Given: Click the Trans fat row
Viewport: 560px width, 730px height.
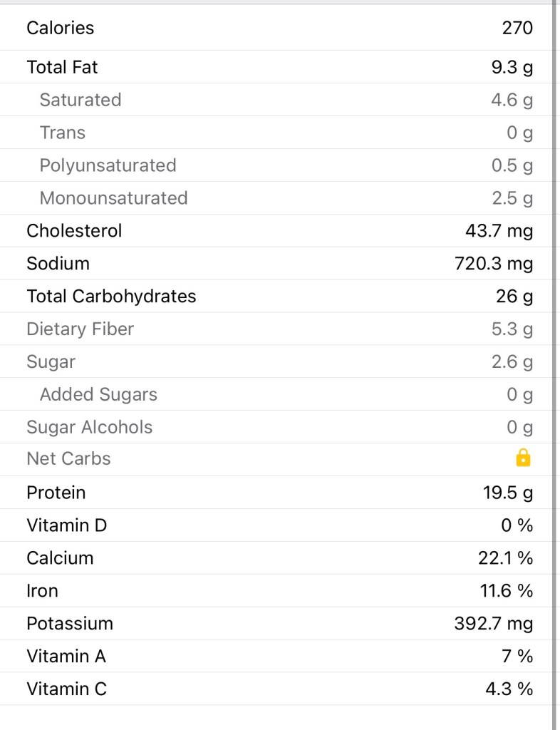Looking at the screenshot, I should (278, 133).
